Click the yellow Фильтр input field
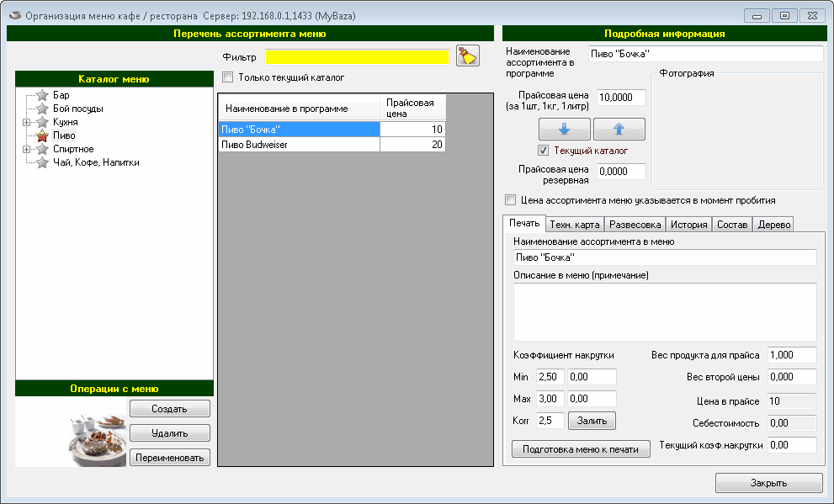834x504 pixels. tap(358, 56)
